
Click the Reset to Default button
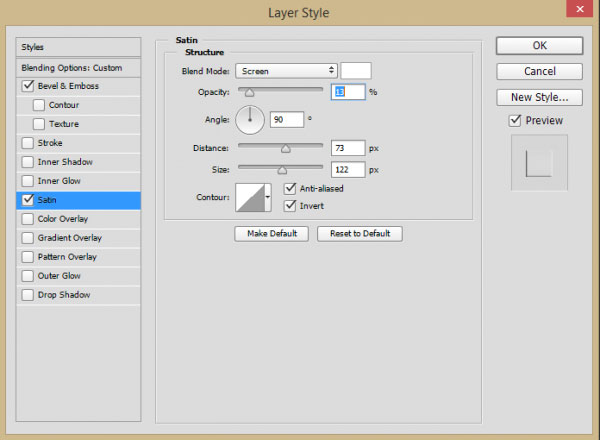click(360, 233)
